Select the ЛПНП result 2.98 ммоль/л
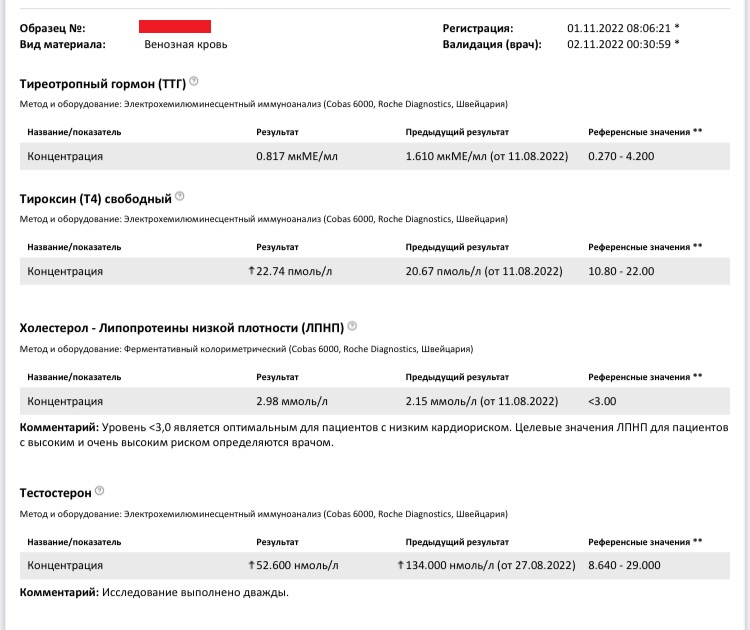 pyautogui.click(x=291, y=401)
